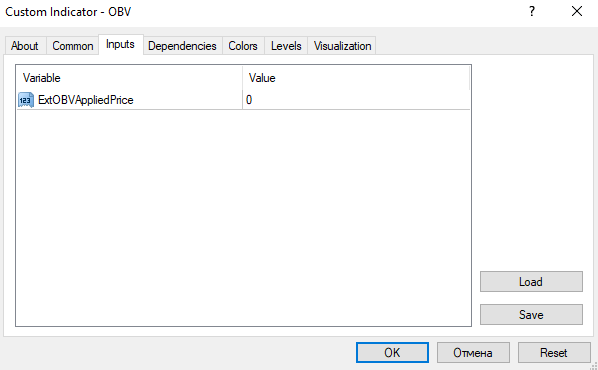Select the Inputs tab
The height and width of the screenshot is (370, 598).
click(x=121, y=44)
